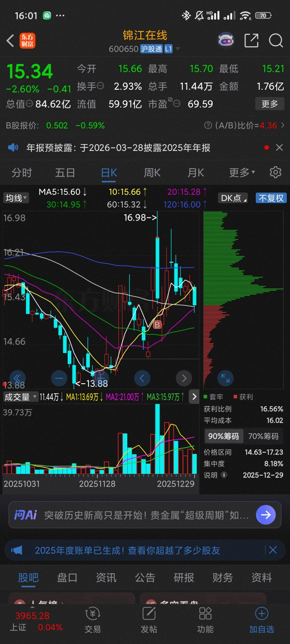Tap the help icon beside A/B ratio
The height and width of the screenshot is (644, 290).
click(x=208, y=126)
